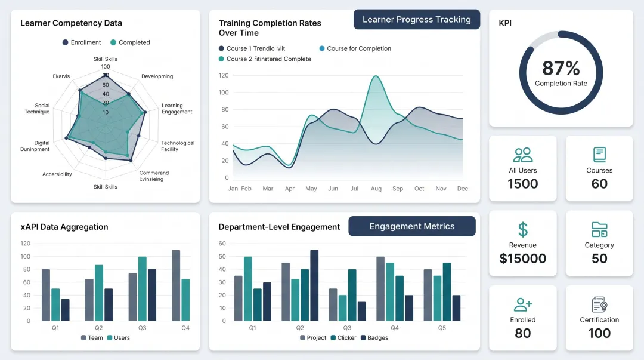Image resolution: width=644 pixels, height=360 pixels.
Task: Click the "Dec" month label on line chart
Action: coord(463,189)
